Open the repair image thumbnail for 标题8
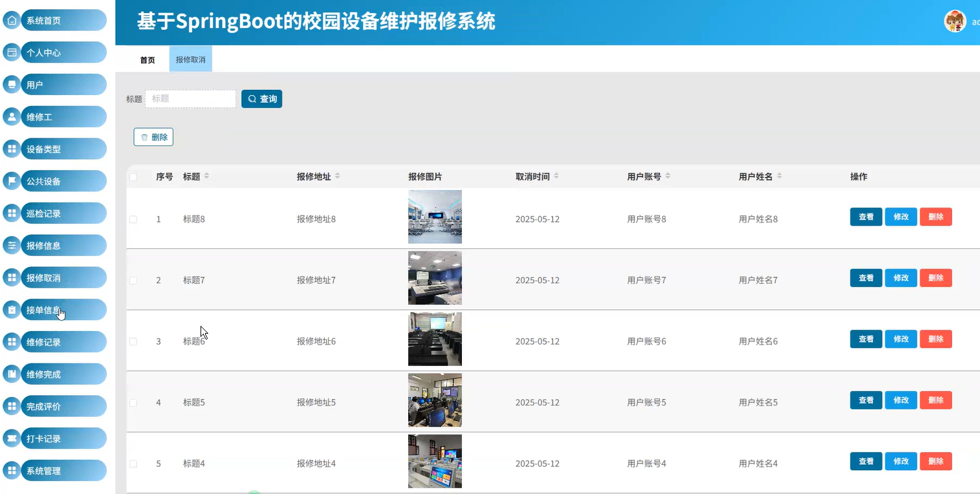980x494 pixels. pyautogui.click(x=435, y=217)
